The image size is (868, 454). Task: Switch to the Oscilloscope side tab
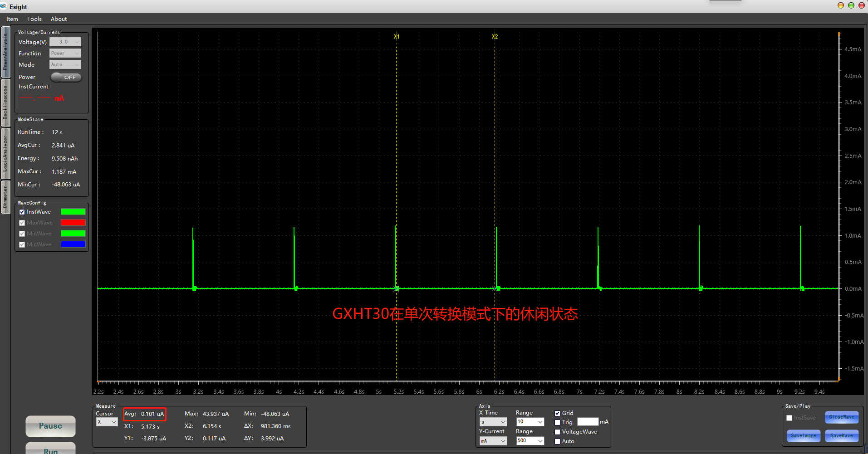(5, 103)
